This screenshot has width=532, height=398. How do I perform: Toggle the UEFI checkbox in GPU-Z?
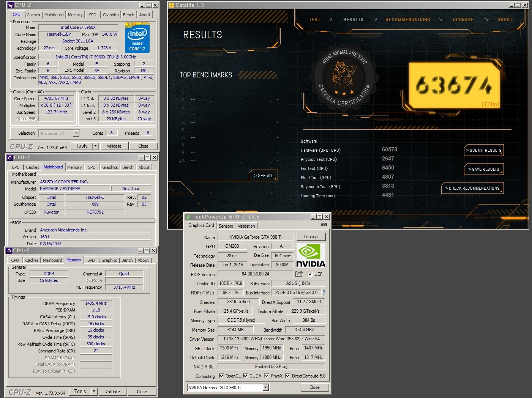(310, 274)
